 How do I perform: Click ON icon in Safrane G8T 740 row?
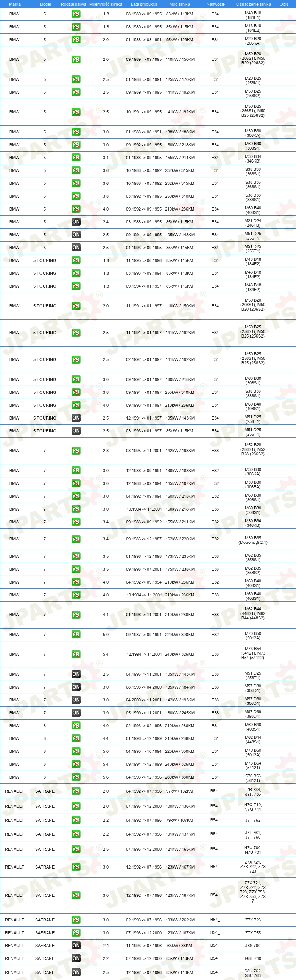(x=76, y=958)
